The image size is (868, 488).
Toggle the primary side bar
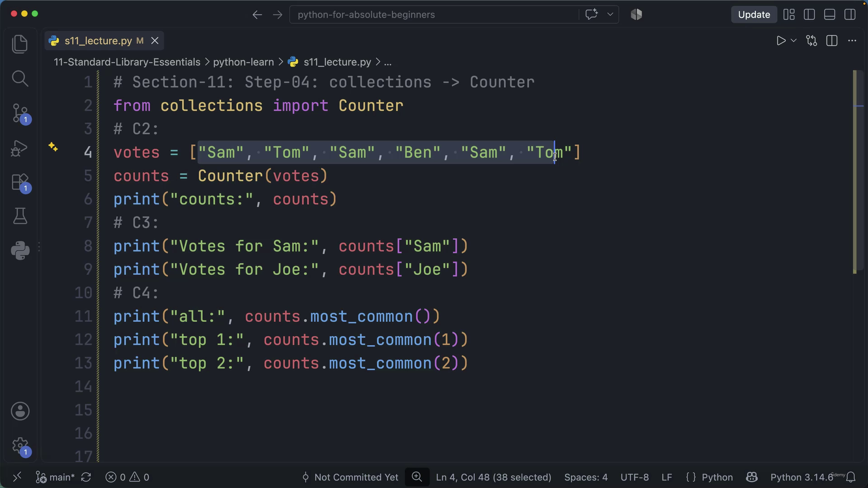(x=809, y=14)
